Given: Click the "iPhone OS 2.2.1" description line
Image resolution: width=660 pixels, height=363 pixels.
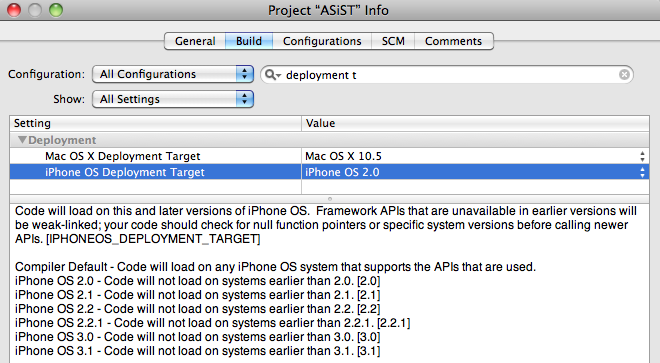Looking at the screenshot, I should click(x=213, y=323).
